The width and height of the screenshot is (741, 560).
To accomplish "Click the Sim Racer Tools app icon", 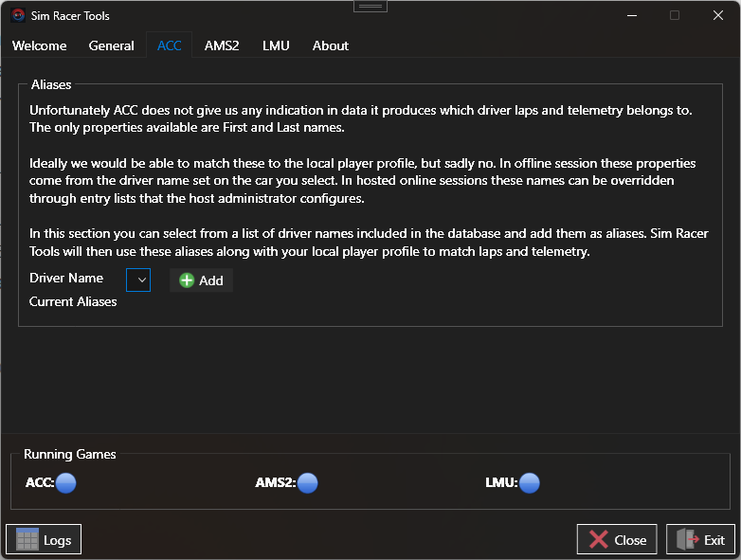I will point(18,16).
